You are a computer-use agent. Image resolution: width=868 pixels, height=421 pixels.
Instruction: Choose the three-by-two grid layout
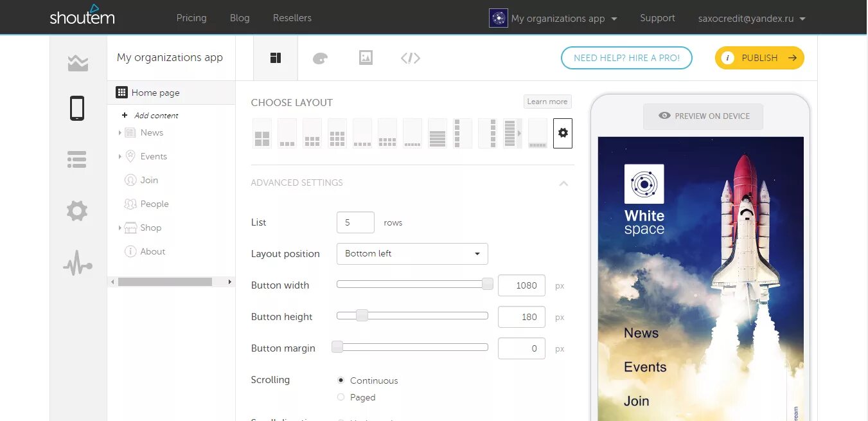point(312,133)
